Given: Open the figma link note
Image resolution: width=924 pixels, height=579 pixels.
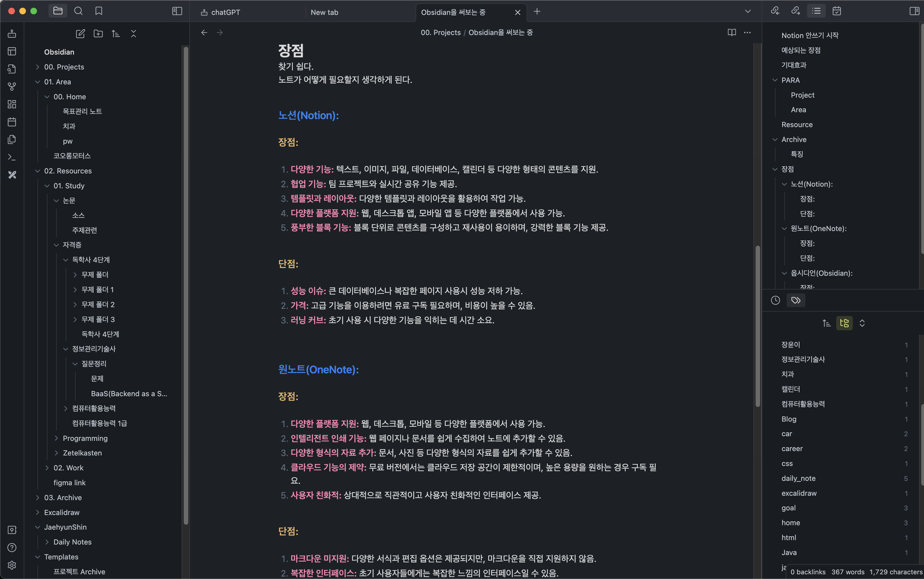Looking at the screenshot, I should point(69,482).
